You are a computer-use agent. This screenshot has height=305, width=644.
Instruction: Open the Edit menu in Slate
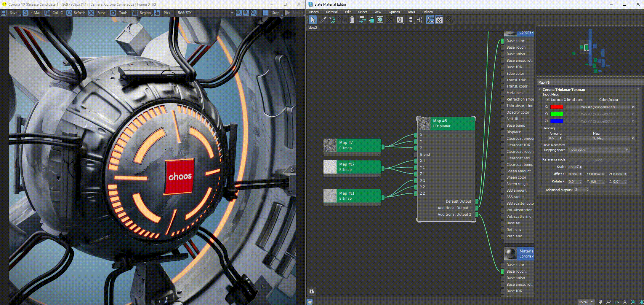point(348,12)
